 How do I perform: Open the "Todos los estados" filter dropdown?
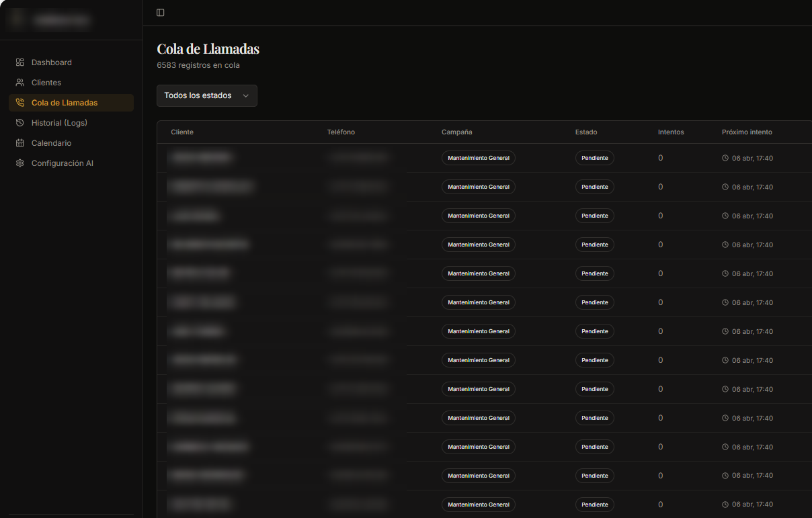(x=207, y=95)
